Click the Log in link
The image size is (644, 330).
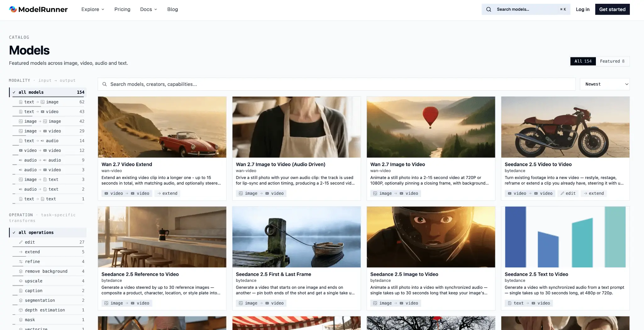pyautogui.click(x=583, y=9)
